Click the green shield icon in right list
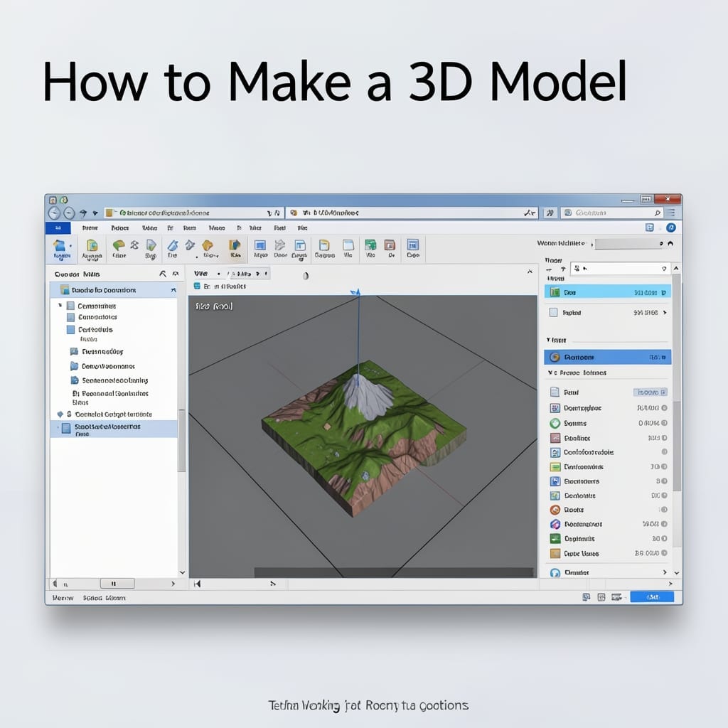Screen dimensions: 728x728 click(555, 423)
